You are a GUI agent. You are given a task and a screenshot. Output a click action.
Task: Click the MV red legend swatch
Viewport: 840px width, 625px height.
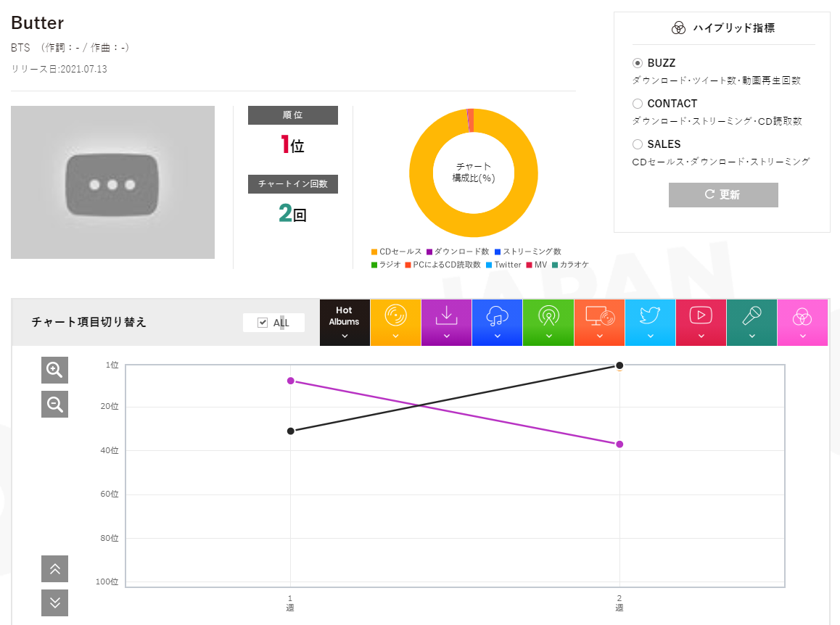(x=530, y=265)
